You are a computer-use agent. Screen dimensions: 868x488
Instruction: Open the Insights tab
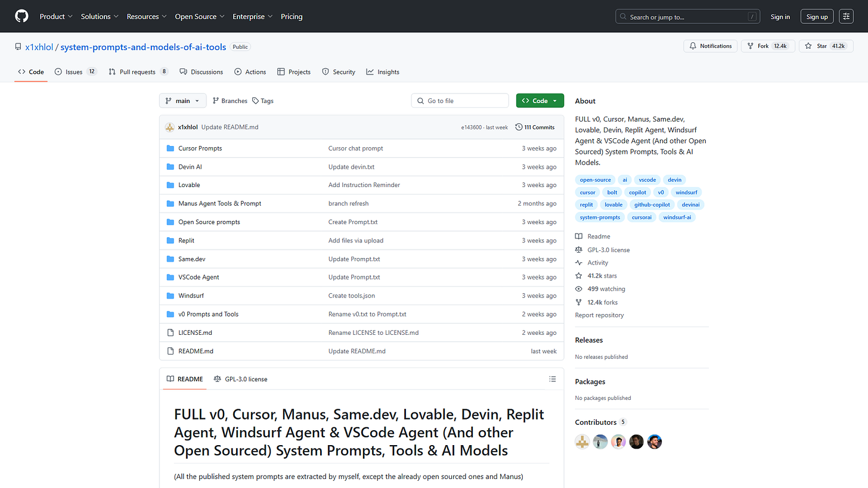[383, 72]
